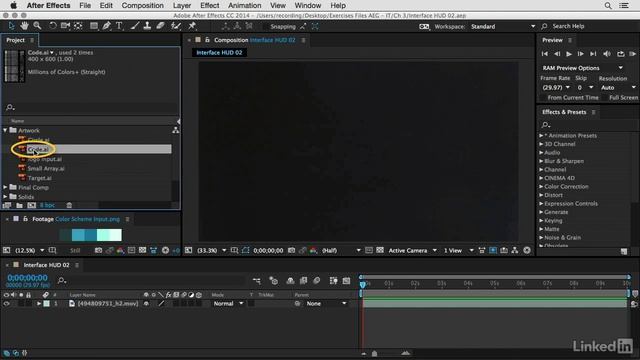Jump to first frame in Preview panel
This screenshot has width=640, height=360.
tap(544, 54)
